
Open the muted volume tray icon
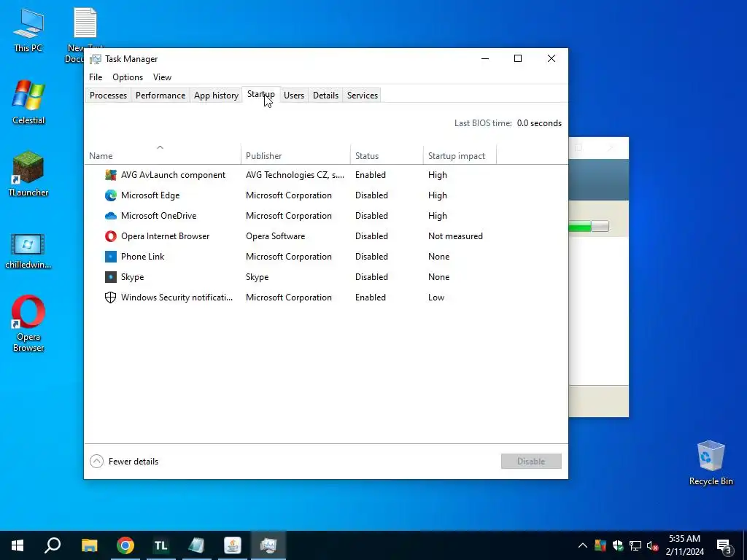(x=652, y=545)
